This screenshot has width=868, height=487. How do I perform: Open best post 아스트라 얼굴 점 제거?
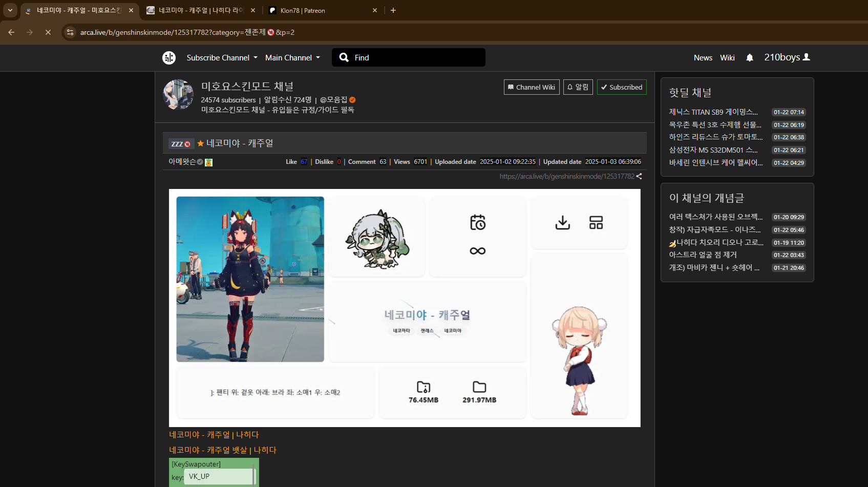click(703, 255)
